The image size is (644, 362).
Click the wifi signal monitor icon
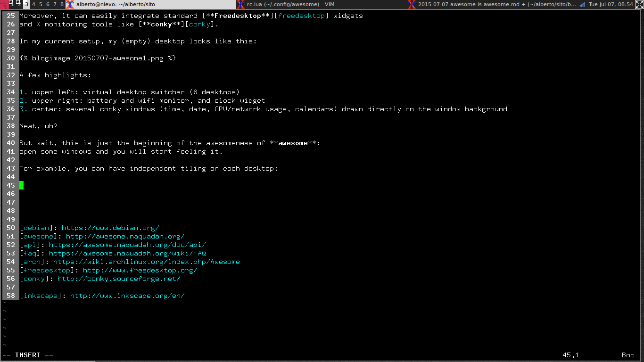[582, 4]
